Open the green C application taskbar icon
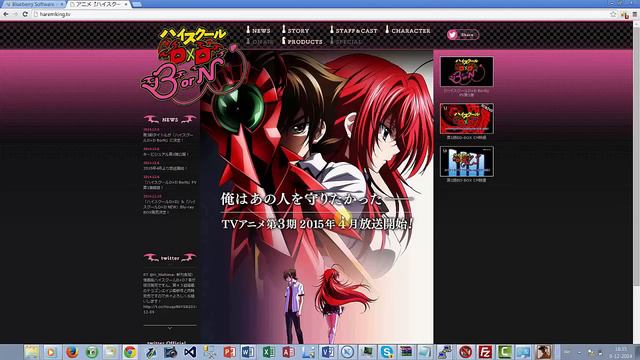 click(x=504, y=352)
